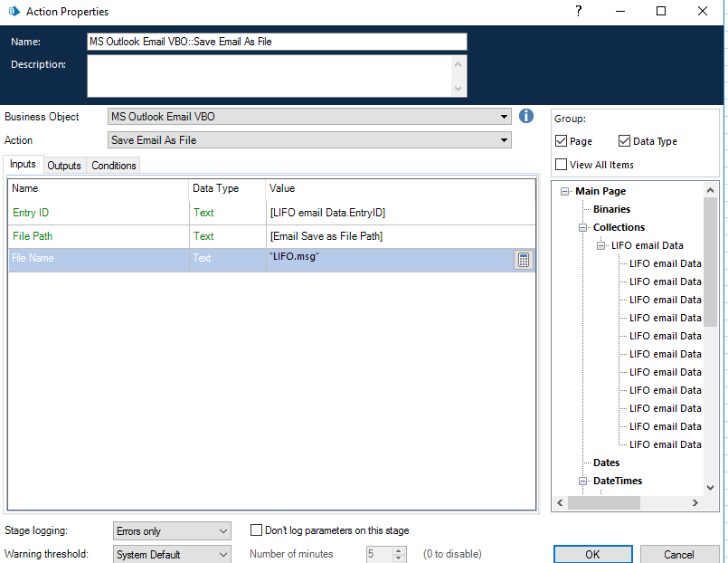This screenshot has height=563, width=728.
Task: Toggle the Page group checkbox
Action: coord(562,141)
